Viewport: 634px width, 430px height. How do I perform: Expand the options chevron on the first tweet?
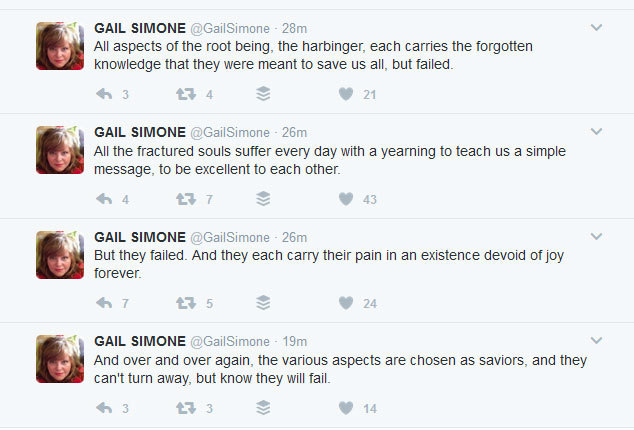point(597,28)
